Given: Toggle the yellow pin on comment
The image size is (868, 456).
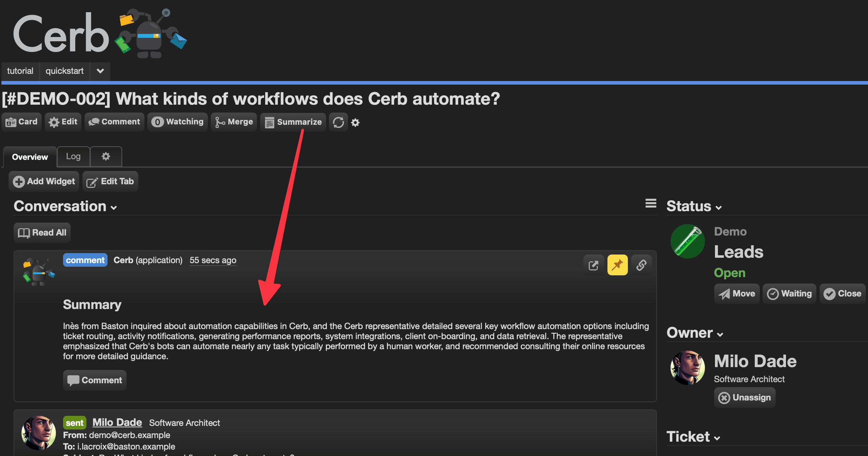Looking at the screenshot, I should click(x=617, y=265).
